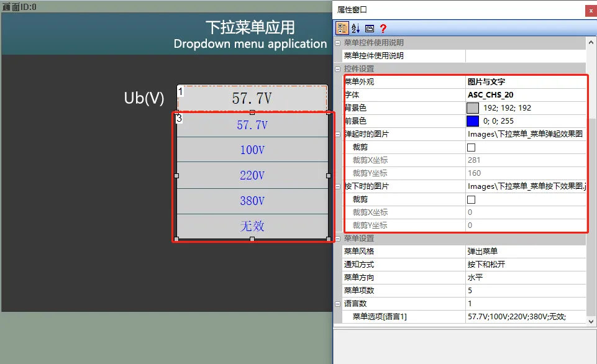Screen dimensions: 597x364
Task: Open 菜单风格 setting showing 弹出菜单
Action: pyautogui.click(x=497, y=251)
